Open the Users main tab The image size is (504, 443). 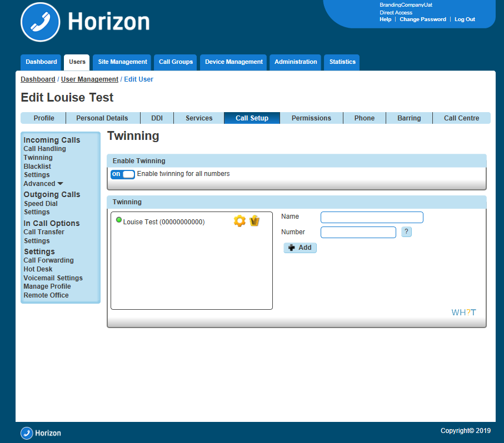[77, 62]
